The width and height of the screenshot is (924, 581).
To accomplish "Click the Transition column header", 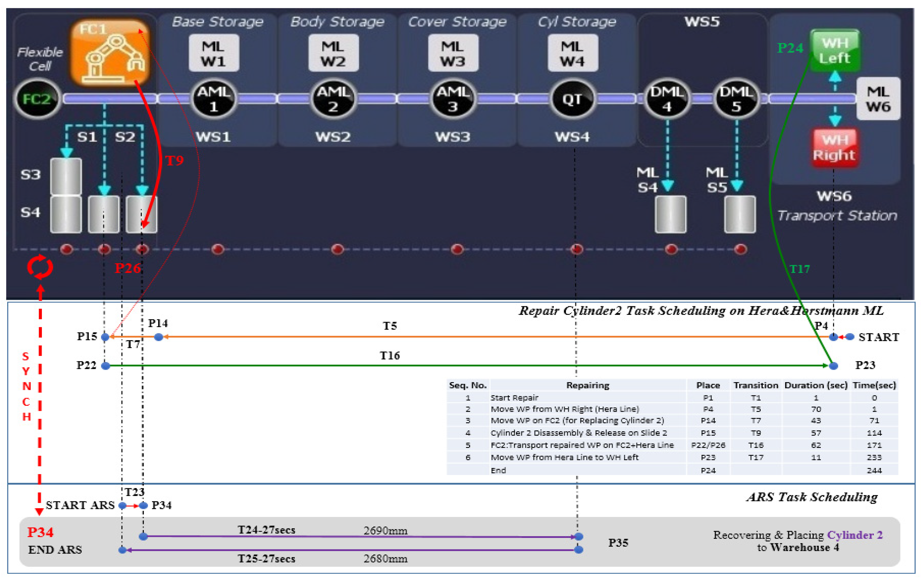I will (x=755, y=385).
